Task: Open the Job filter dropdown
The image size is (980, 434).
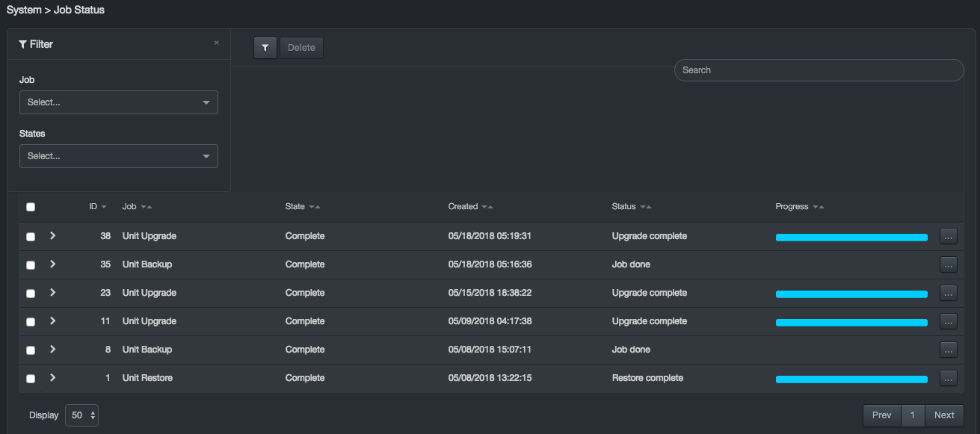Action: tap(119, 102)
